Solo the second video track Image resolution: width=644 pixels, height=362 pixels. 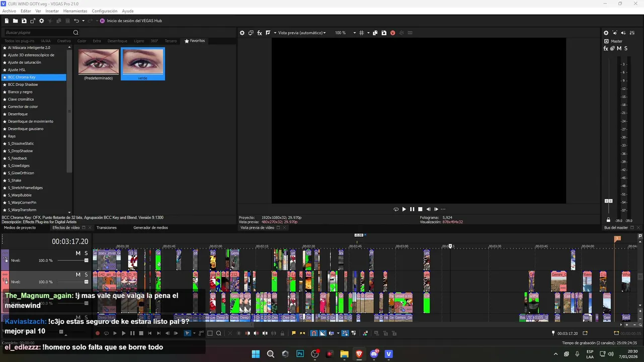click(x=86, y=275)
